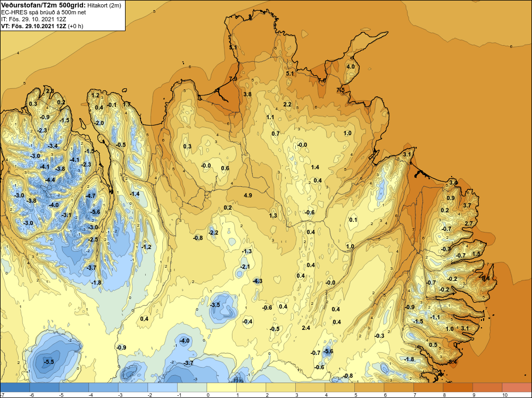Click the -4.7 temperature reading
532x398 pixels.
pos(90,196)
